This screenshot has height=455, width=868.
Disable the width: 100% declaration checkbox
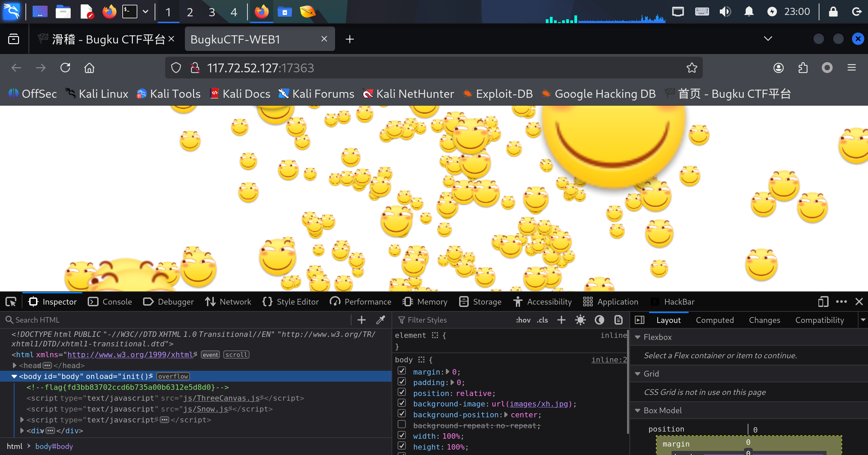(402, 435)
